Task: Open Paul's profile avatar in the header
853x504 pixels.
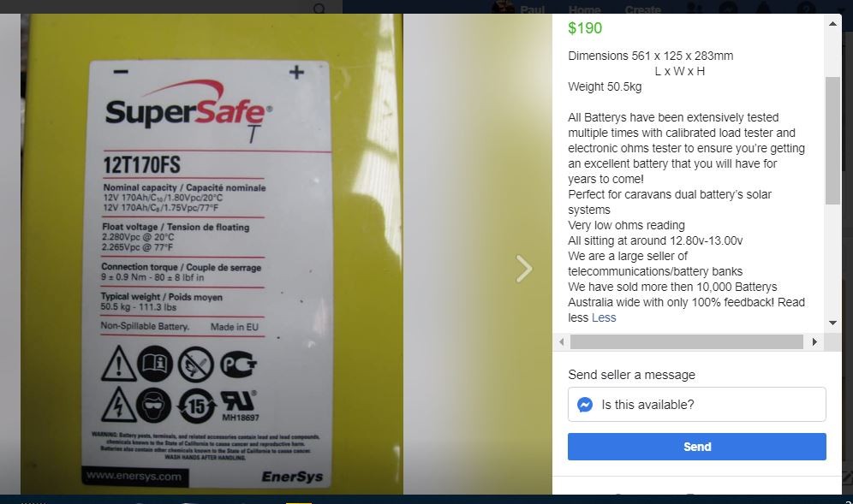Action: point(504,8)
